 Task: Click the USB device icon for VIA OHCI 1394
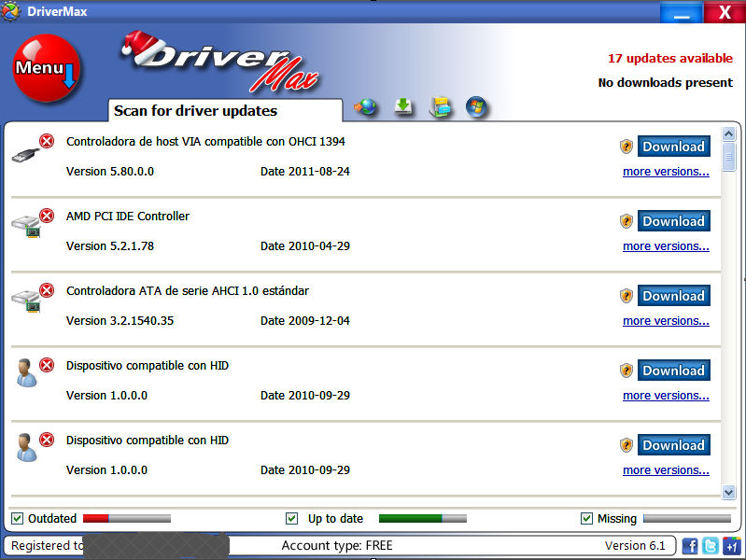[x=26, y=155]
